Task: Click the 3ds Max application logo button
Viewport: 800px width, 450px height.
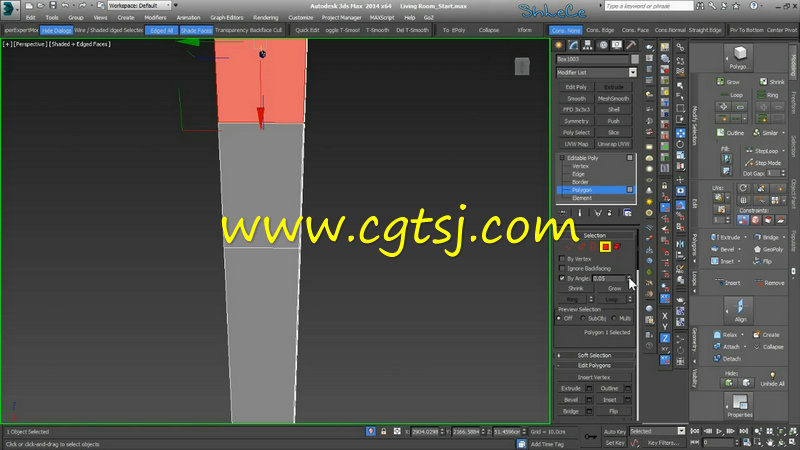Action: [9, 9]
